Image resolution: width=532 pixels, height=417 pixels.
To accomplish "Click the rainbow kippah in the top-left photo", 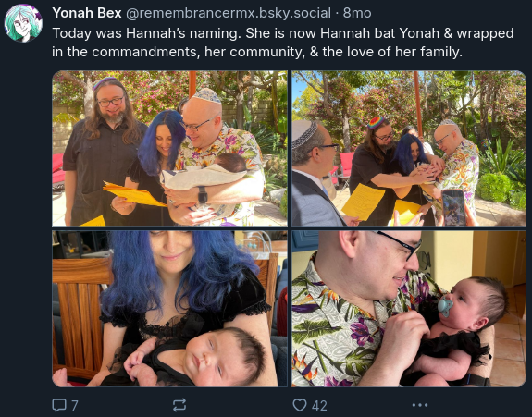I will [x=104, y=82].
